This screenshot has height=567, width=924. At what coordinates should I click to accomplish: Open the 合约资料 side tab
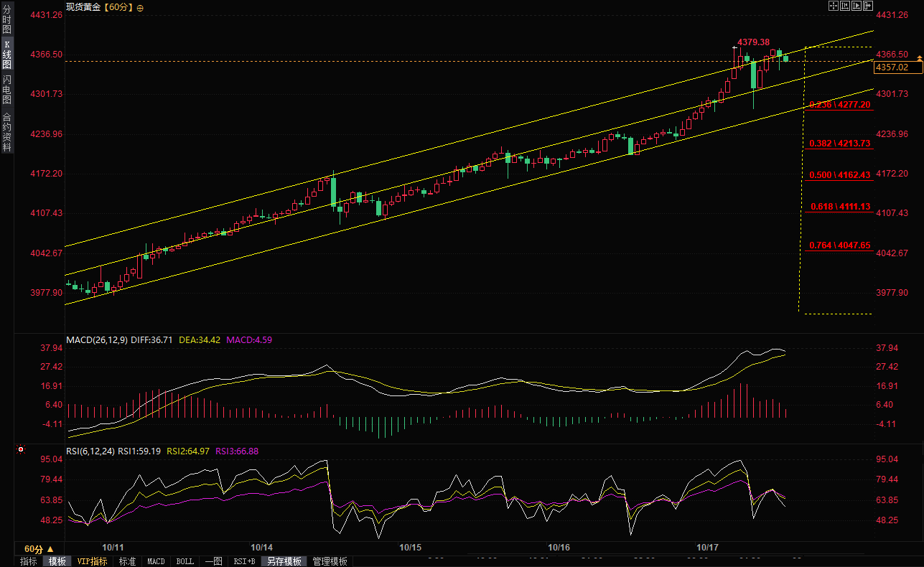coord(6,131)
